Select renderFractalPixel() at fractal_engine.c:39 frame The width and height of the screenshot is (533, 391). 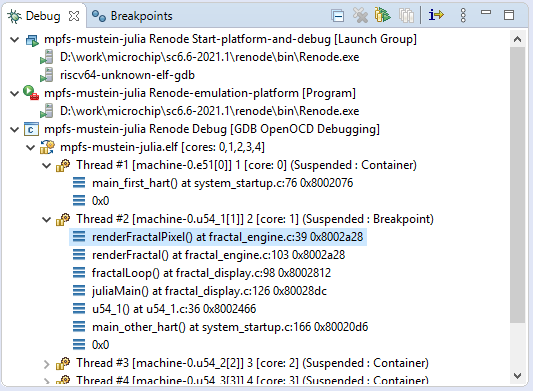(x=227, y=237)
